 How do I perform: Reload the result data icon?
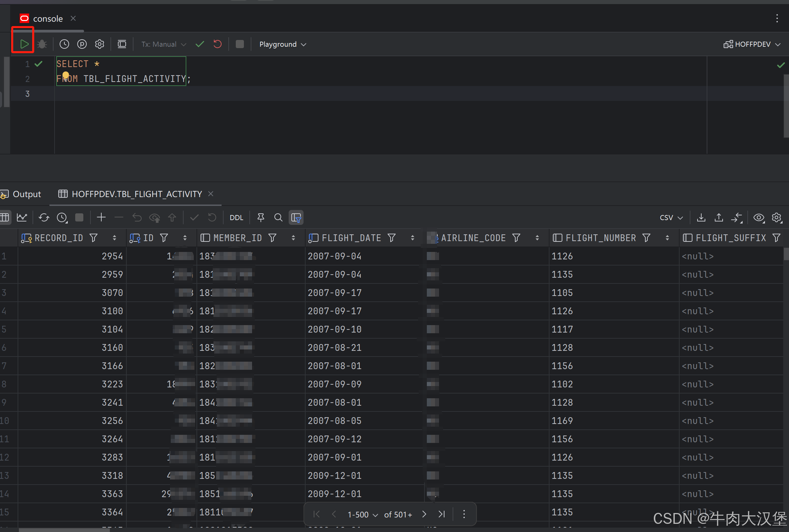click(44, 217)
